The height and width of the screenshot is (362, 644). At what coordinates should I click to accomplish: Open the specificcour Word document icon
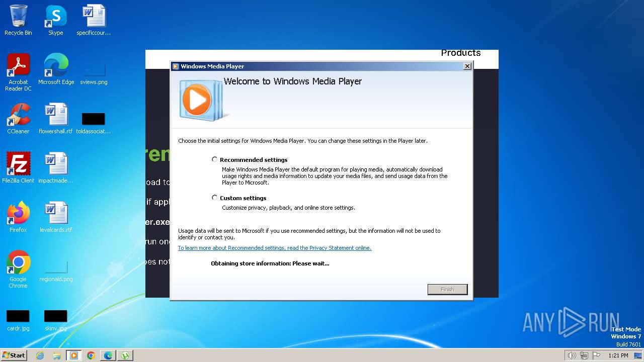[x=94, y=20]
